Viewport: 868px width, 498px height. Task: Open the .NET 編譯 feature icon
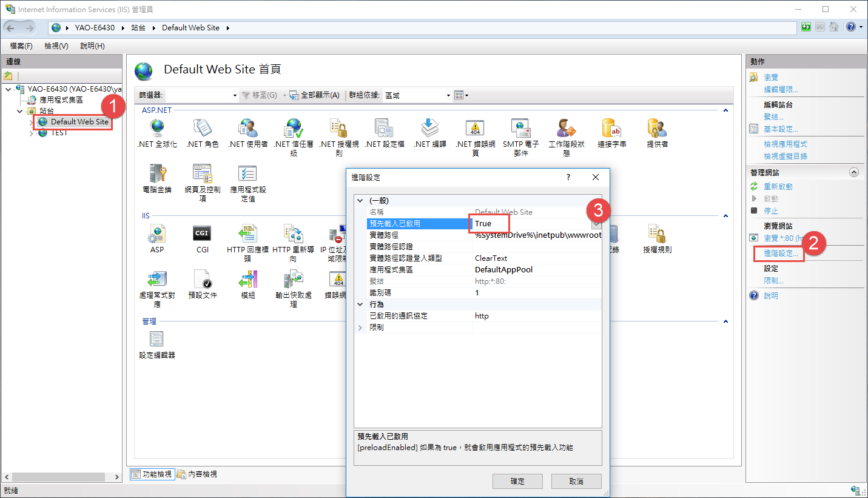pyautogui.click(x=430, y=133)
